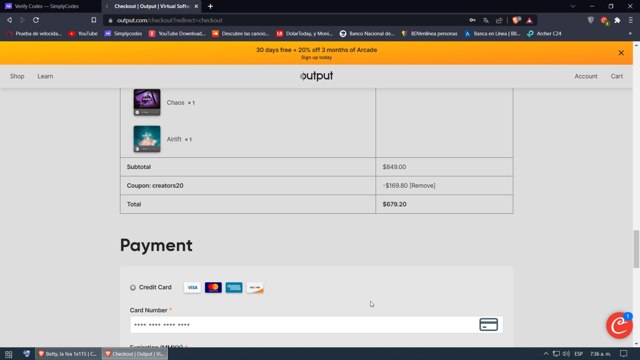
Task: Open the red extension icon with badge
Action: pos(604,21)
